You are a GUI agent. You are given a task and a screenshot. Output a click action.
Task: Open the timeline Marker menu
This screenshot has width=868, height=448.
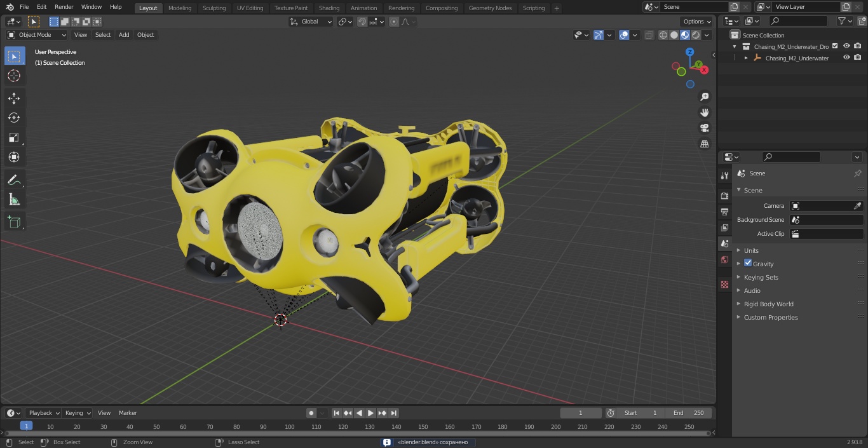[x=128, y=413]
